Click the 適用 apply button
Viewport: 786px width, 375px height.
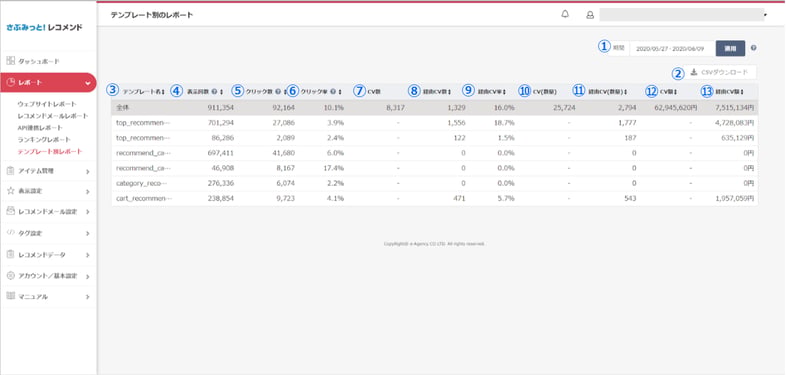730,49
